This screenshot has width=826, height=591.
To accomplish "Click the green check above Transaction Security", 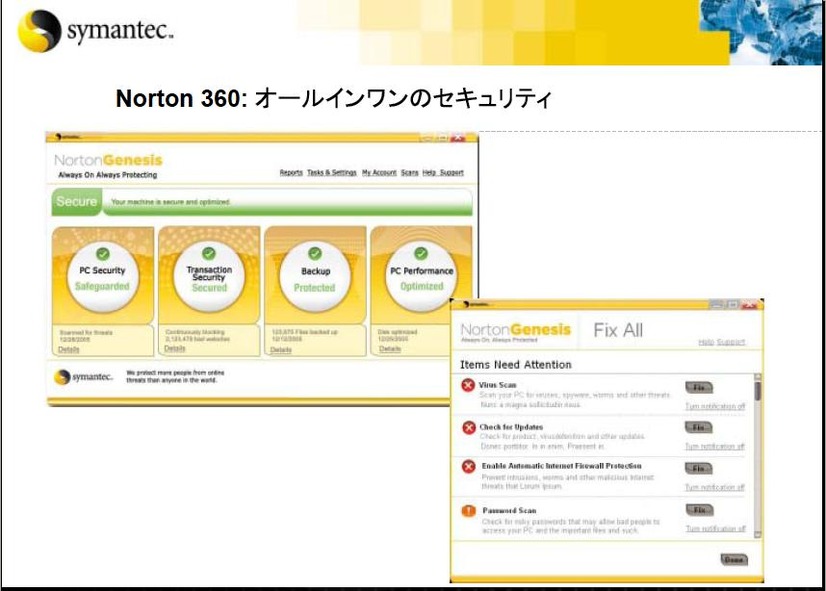I will tap(209, 253).
